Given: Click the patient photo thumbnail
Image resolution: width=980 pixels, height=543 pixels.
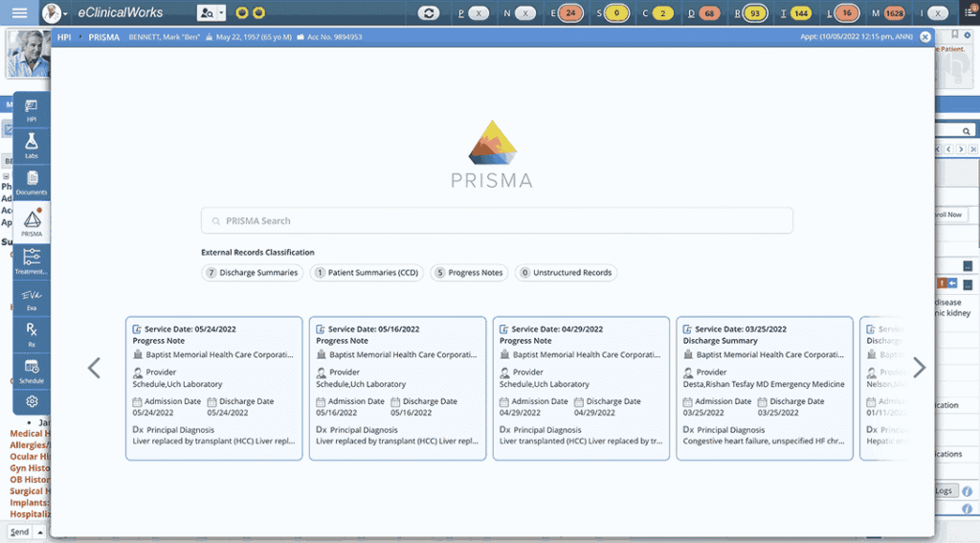Looking at the screenshot, I should (x=28, y=54).
